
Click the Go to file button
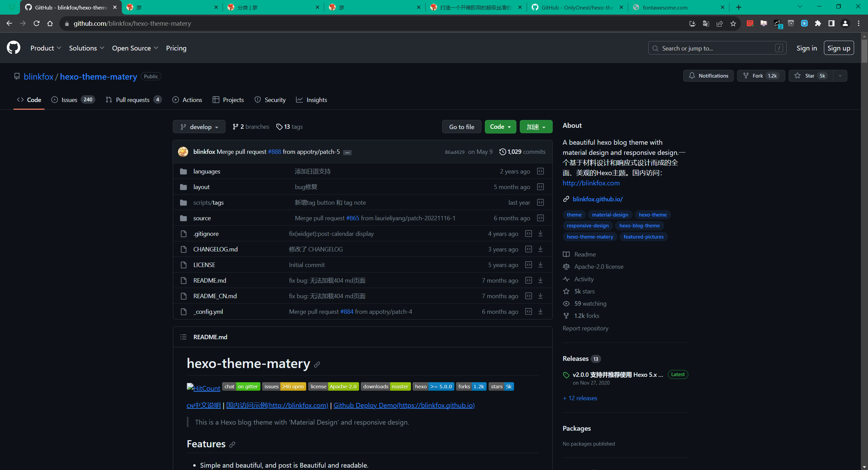pyautogui.click(x=461, y=127)
